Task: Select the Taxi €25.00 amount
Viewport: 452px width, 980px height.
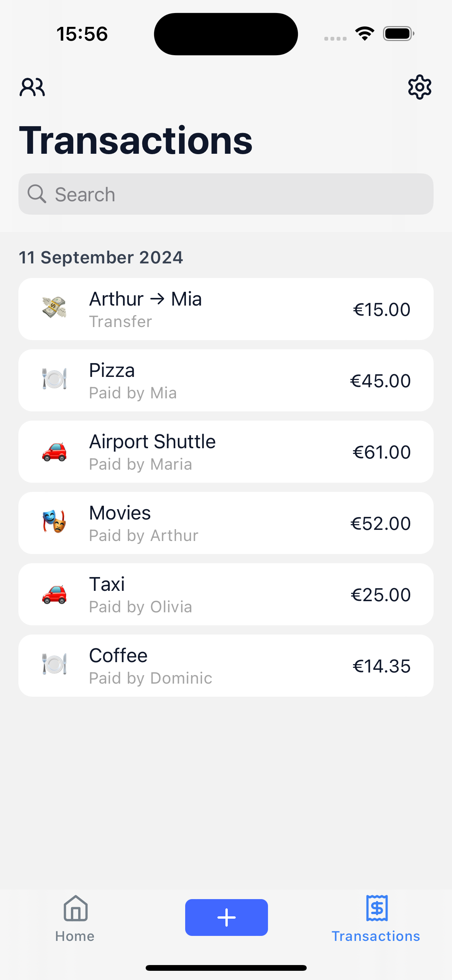Action: coord(380,595)
